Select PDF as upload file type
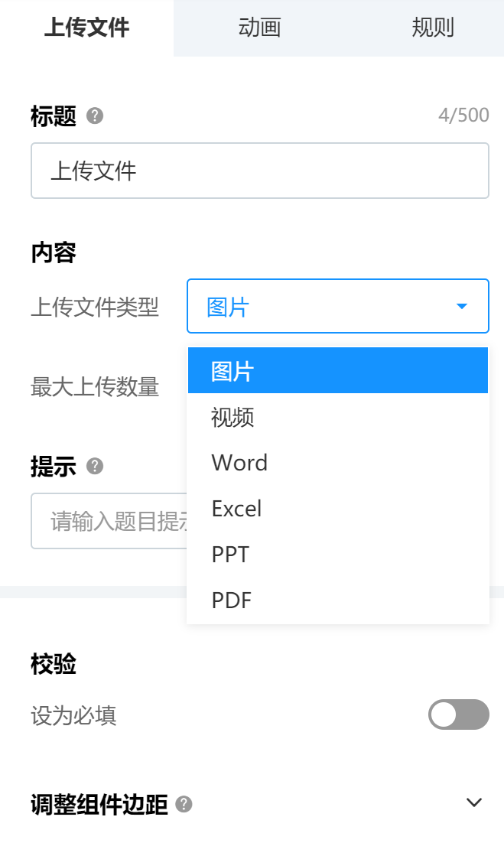504x856 pixels. (338, 601)
